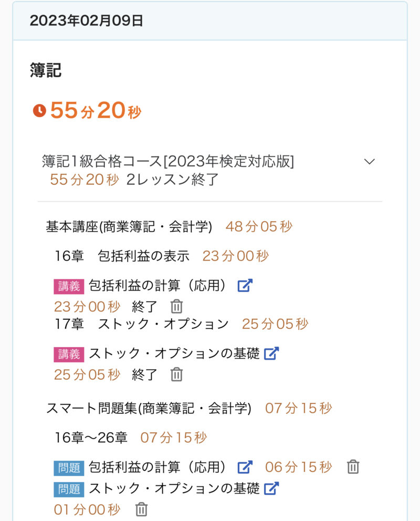Click the 17章 ストック・オプション chapter row
The height and width of the screenshot is (521, 420).
pyautogui.click(x=142, y=324)
